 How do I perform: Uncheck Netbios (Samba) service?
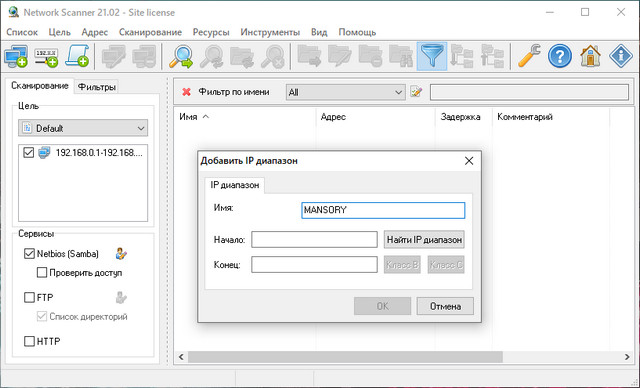29,254
